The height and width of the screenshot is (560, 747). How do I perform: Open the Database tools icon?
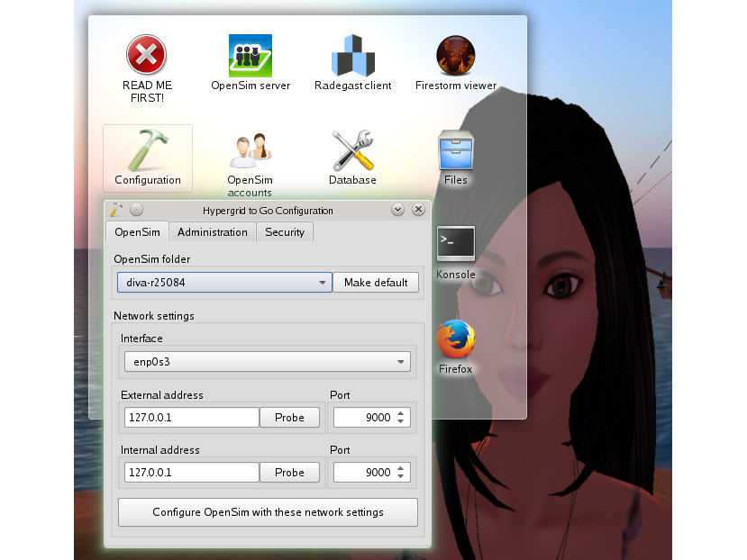(353, 150)
